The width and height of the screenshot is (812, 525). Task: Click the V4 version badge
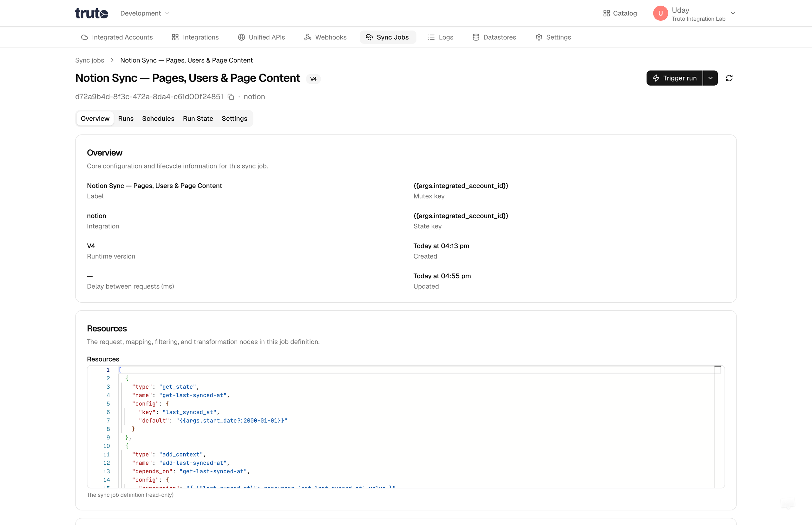(313, 79)
